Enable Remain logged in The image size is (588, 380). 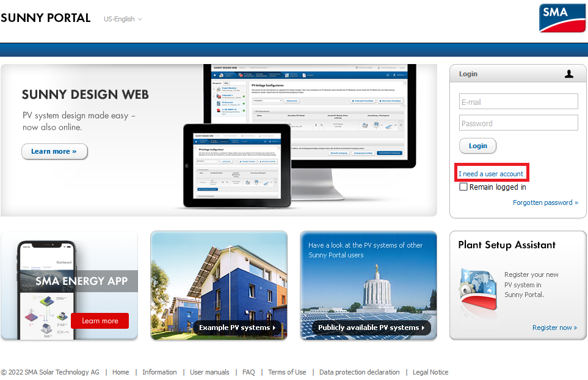point(463,187)
